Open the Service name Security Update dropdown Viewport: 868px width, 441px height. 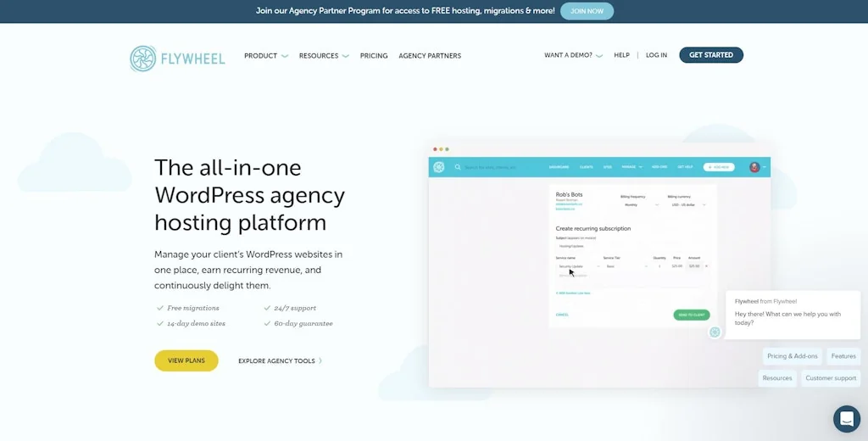click(x=578, y=266)
